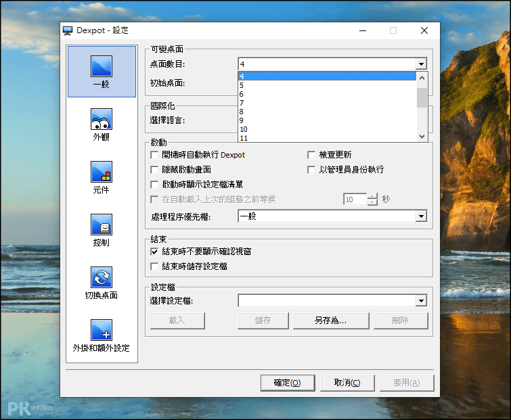Select 9 in the desktop count list
This screenshot has width=511, height=420.
click(327, 120)
